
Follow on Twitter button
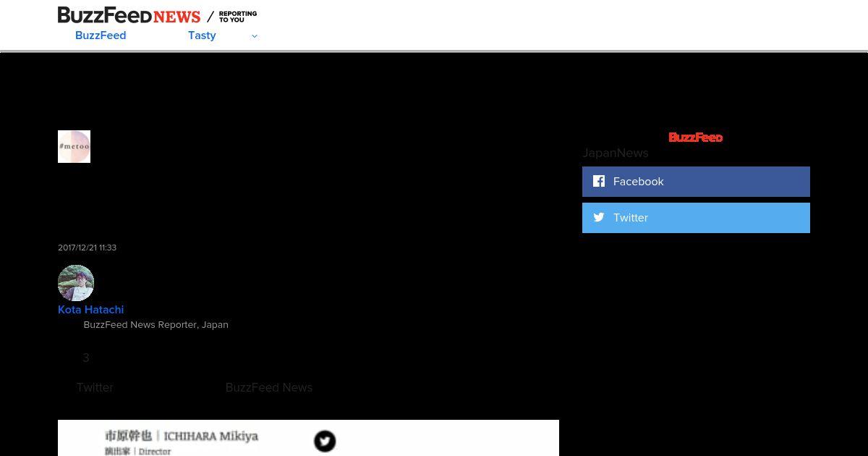tap(696, 218)
